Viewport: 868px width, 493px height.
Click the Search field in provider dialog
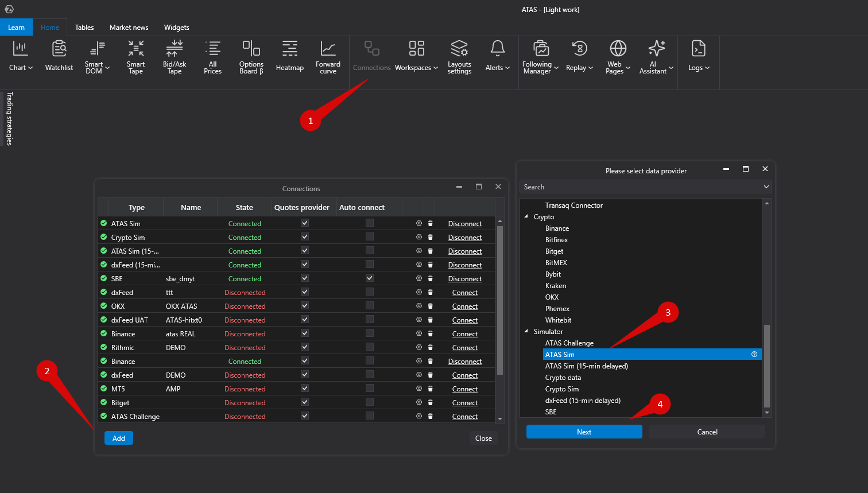pyautogui.click(x=646, y=187)
